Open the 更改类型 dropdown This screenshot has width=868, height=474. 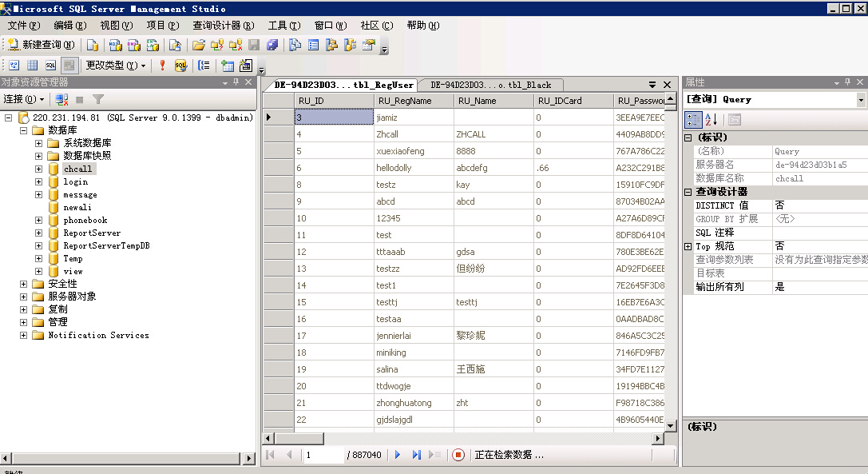116,66
